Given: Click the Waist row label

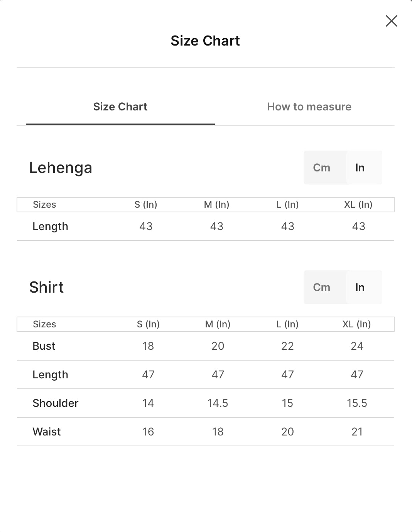Looking at the screenshot, I should click(47, 432).
